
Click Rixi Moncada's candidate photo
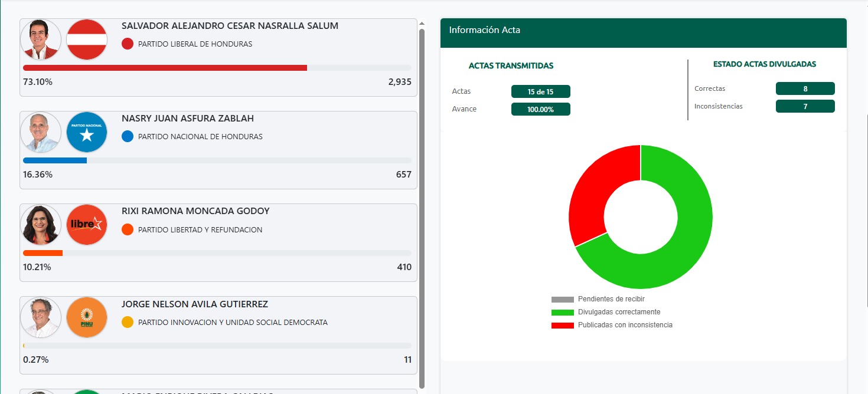(x=41, y=225)
